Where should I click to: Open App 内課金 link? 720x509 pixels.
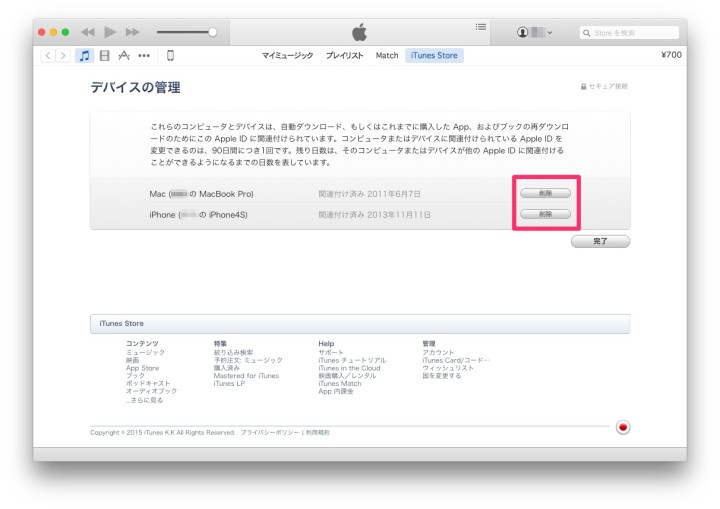336,391
